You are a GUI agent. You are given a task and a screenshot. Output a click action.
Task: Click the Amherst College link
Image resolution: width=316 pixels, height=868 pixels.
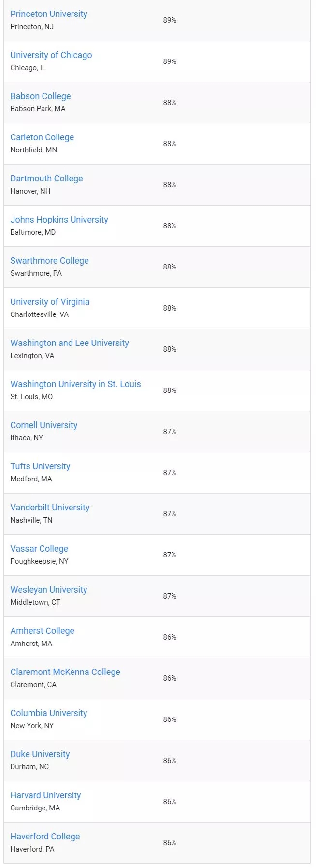click(42, 631)
